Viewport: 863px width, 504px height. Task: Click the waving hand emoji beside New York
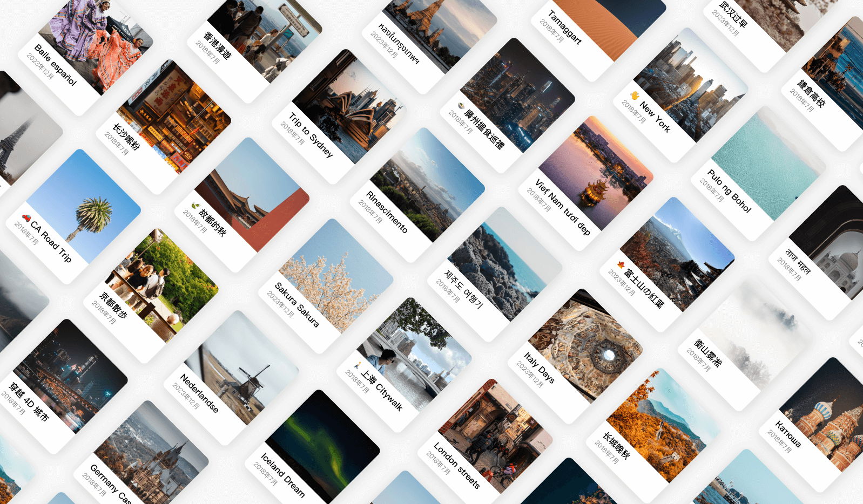pyautogui.click(x=635, y=96)
